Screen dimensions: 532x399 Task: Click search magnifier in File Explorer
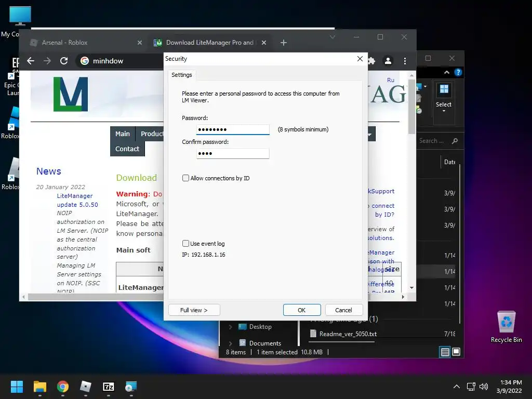point(455,141)
